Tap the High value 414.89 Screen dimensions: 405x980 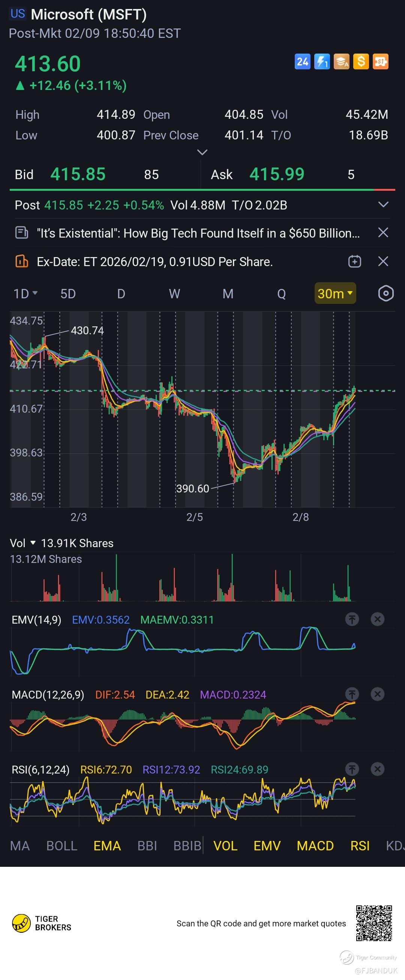(x=116, y=115)
